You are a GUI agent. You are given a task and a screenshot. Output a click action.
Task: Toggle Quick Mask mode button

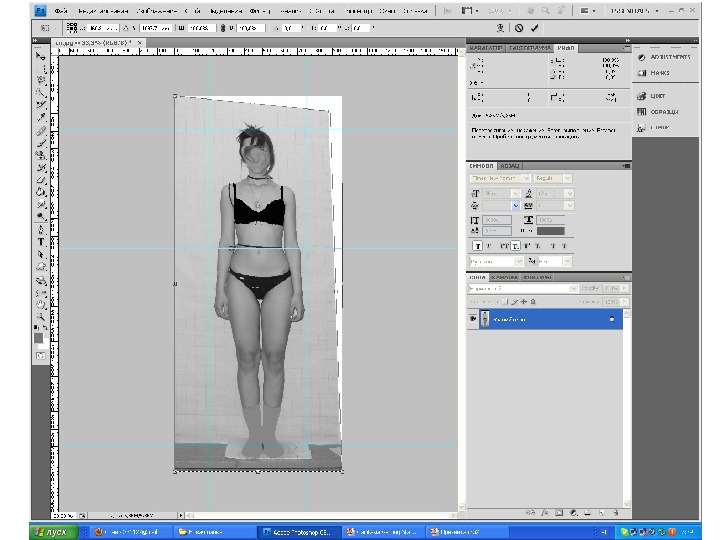pos(41,355)
